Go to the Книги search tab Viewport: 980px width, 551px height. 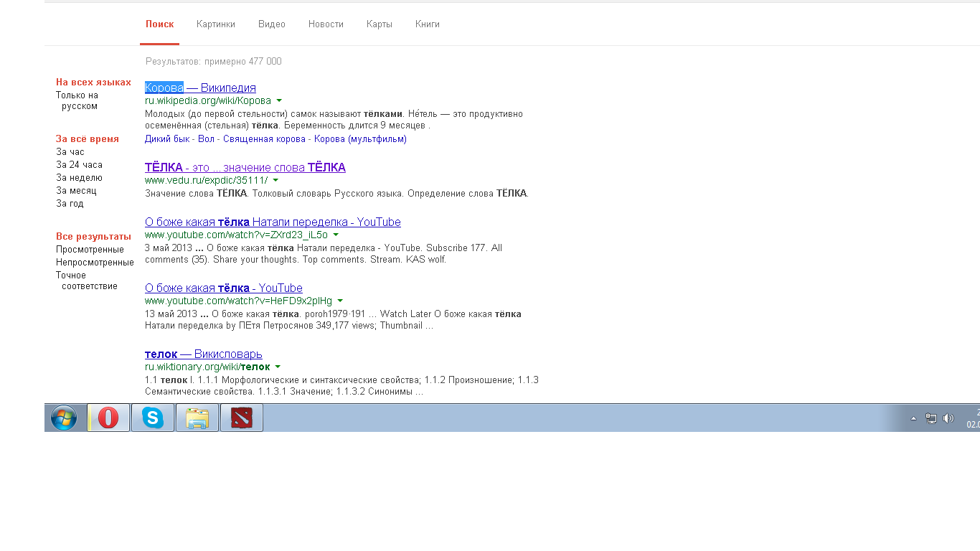click(x=428, y=24)
